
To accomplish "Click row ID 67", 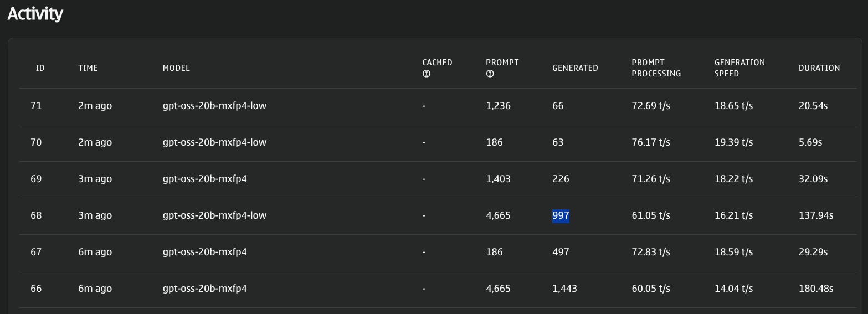I will pos(36,252).
